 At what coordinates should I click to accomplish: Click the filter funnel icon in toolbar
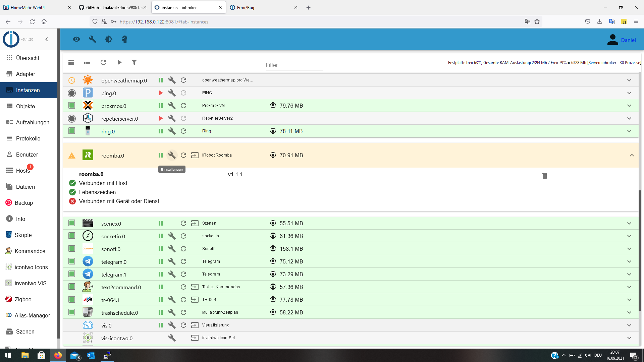pos(134,62)
